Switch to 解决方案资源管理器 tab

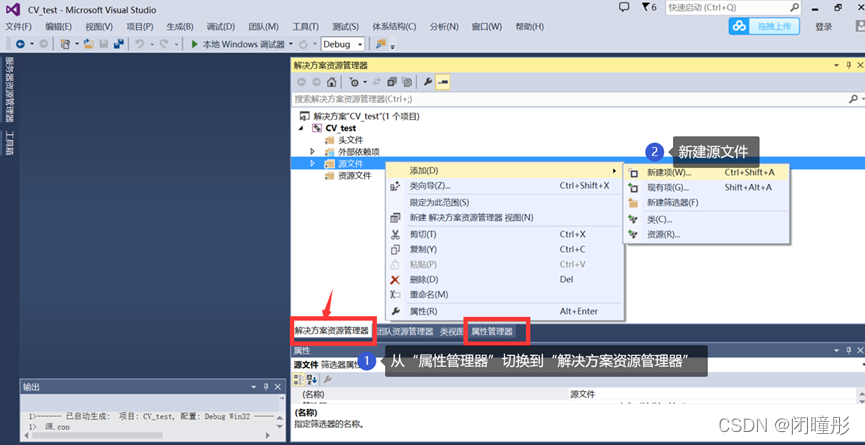(331, 331)
